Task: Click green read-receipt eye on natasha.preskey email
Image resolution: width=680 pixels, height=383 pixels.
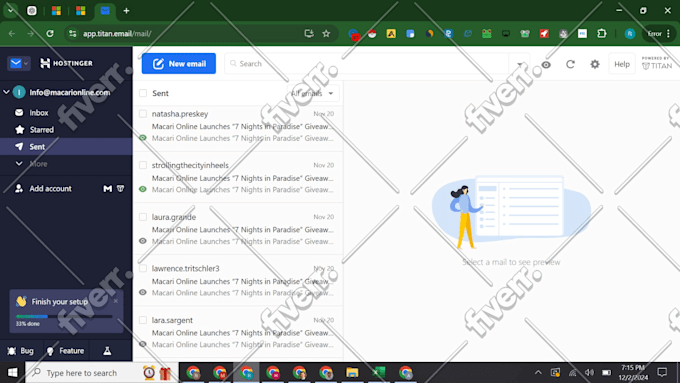Action: (x=143, y=138)
